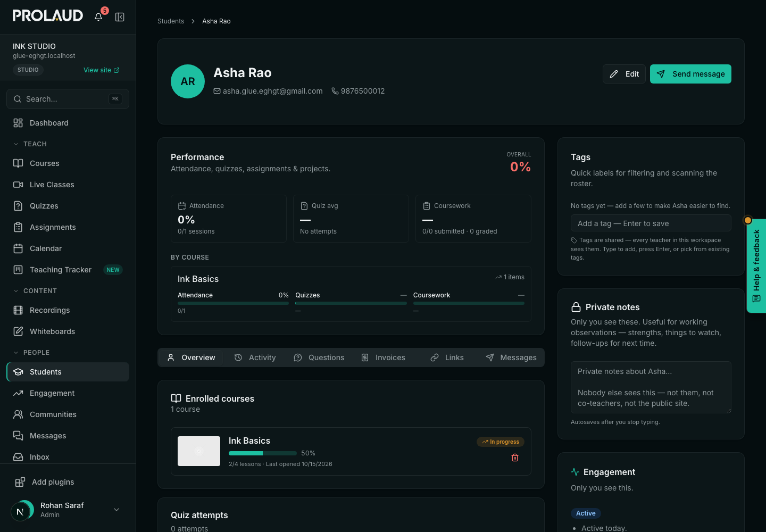Click the Inbox tray icon

click(18, 457)
